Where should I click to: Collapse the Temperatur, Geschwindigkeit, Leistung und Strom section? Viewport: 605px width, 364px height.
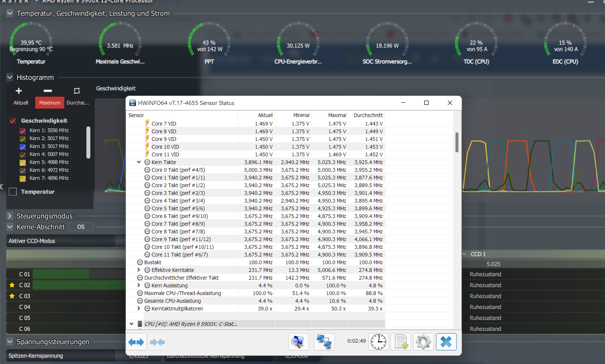pos(10,13)
